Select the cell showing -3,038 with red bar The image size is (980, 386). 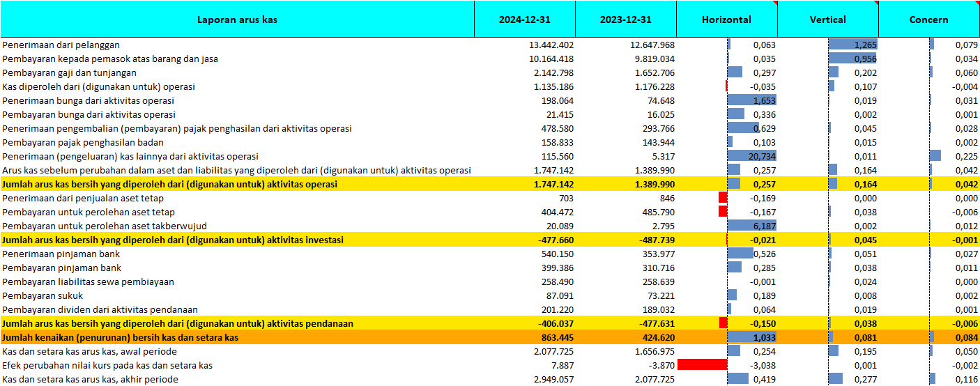[727, 365]
